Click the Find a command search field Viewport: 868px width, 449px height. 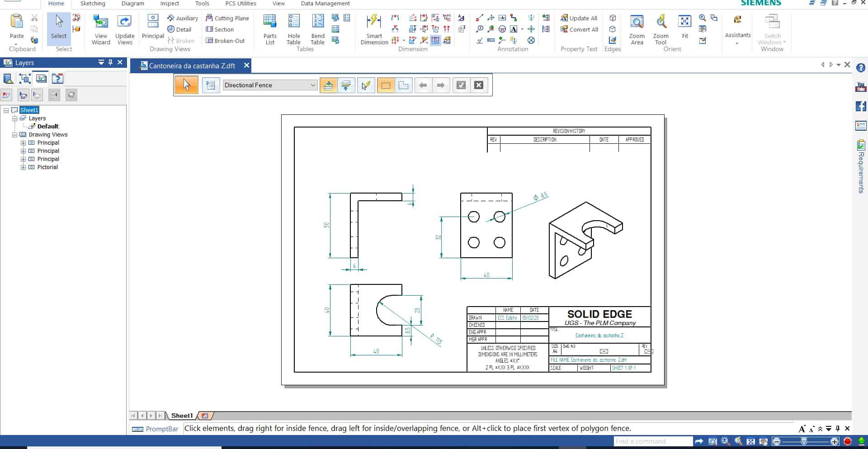click(x=652, y=441)
